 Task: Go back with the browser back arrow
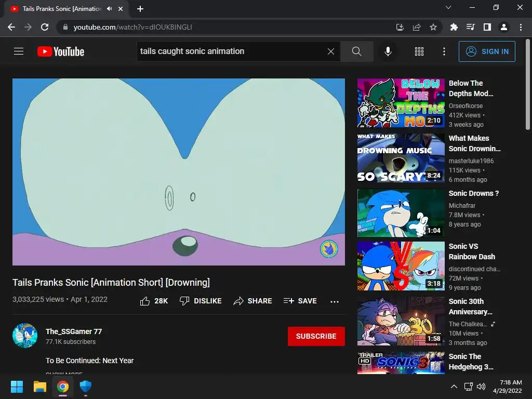tap(11, 27)
